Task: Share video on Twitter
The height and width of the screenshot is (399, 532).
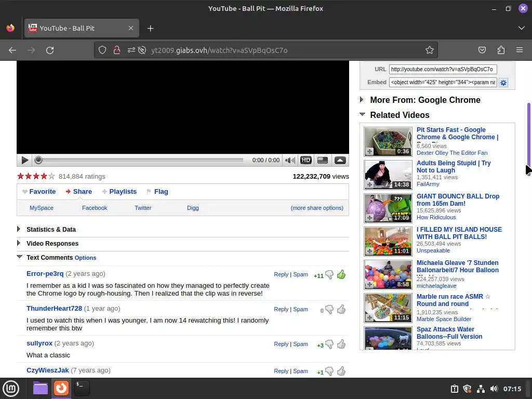Action: [143, 208]
